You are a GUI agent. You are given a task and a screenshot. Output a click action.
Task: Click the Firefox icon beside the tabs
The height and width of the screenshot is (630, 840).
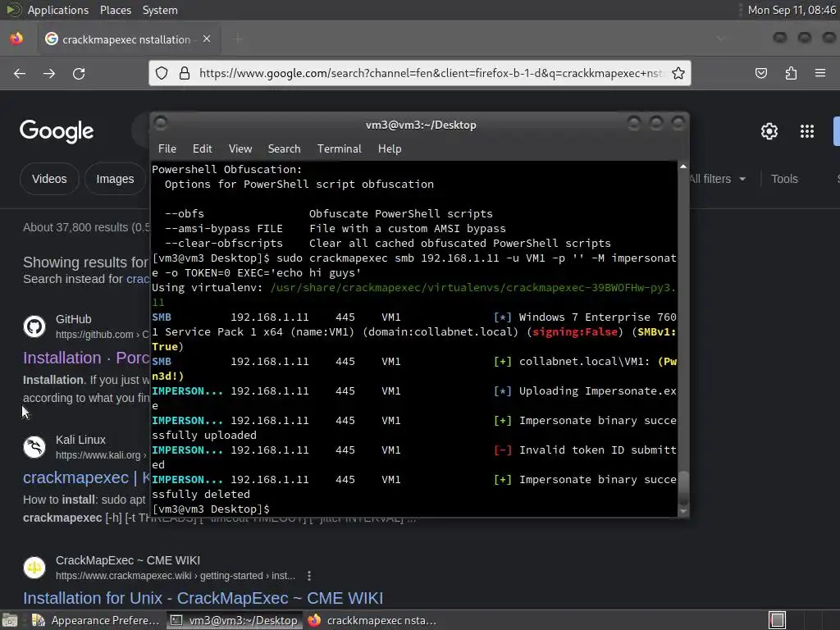[16, 39]
